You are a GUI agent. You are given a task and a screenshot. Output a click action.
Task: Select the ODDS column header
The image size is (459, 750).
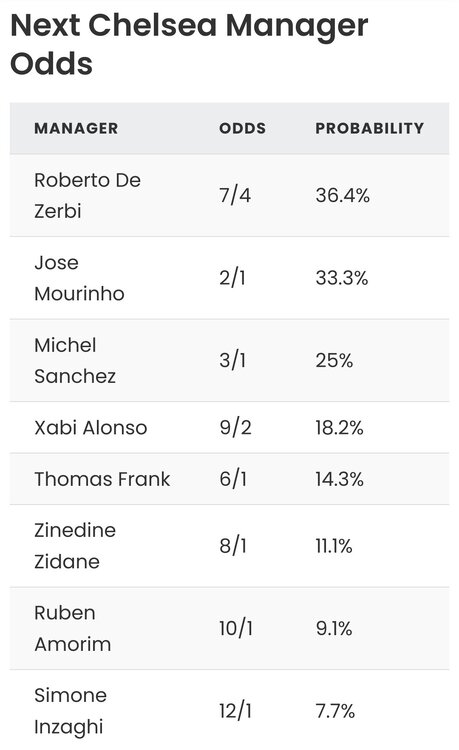(x=242, y=128)
